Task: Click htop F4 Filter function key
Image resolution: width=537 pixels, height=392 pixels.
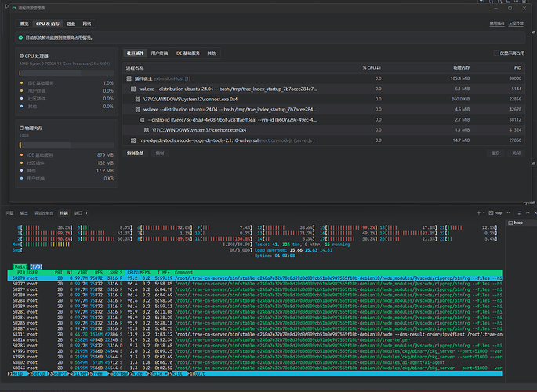Action: click(78, 373)
